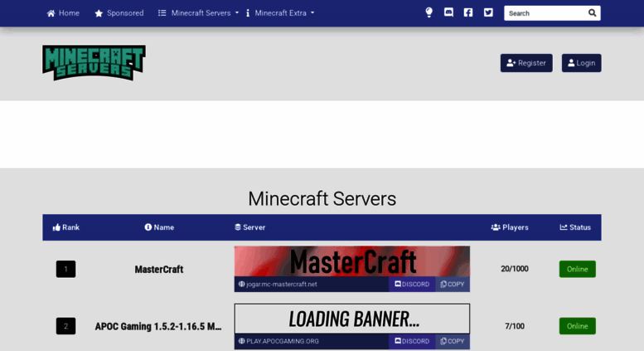Click the lightbulb icon in the navbar

point(429,12)
